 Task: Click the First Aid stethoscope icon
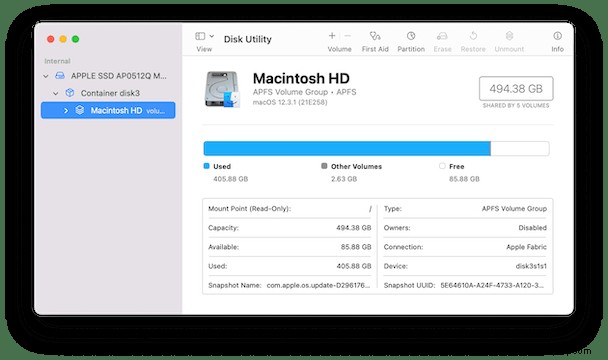(x=375, y=36)
